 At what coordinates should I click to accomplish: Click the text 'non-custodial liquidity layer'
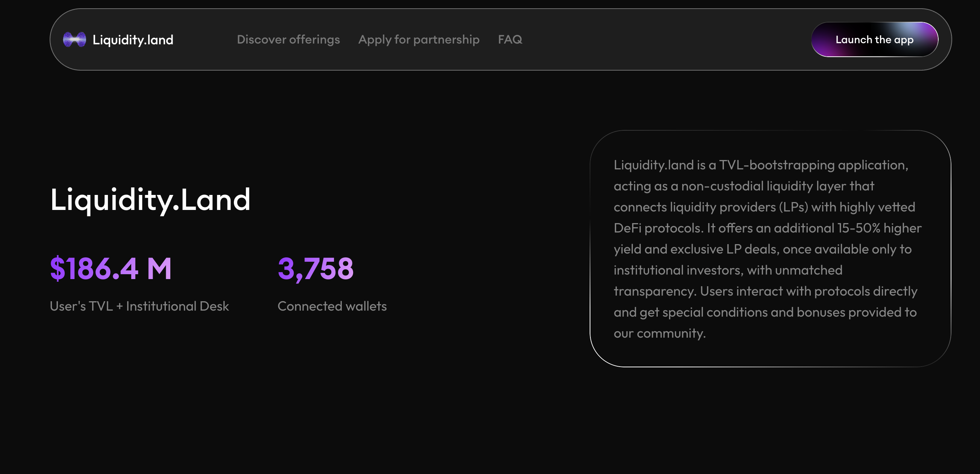tap(763, 186)
